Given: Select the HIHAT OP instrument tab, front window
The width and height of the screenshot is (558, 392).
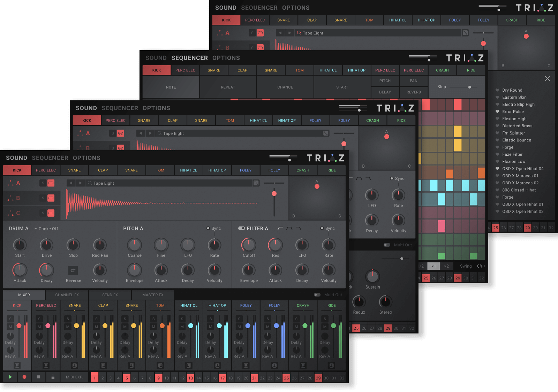Looking at the screenshot, I should pyautogui.click(x=217, y=170).
